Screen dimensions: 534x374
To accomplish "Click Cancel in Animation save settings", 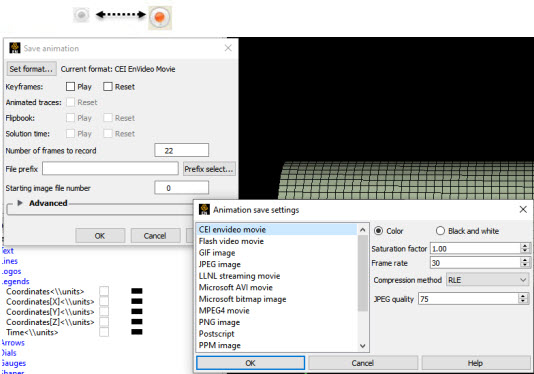I will point(363,363).
